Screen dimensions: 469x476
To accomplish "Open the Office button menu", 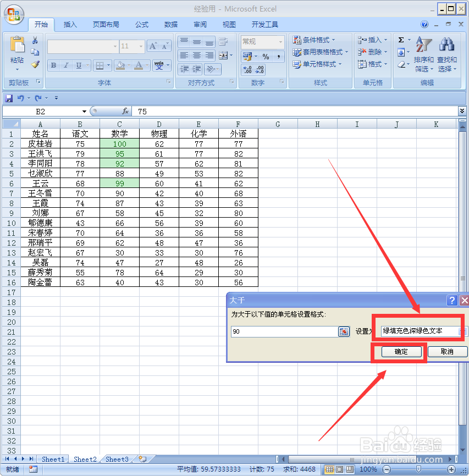I will [14, 14].
